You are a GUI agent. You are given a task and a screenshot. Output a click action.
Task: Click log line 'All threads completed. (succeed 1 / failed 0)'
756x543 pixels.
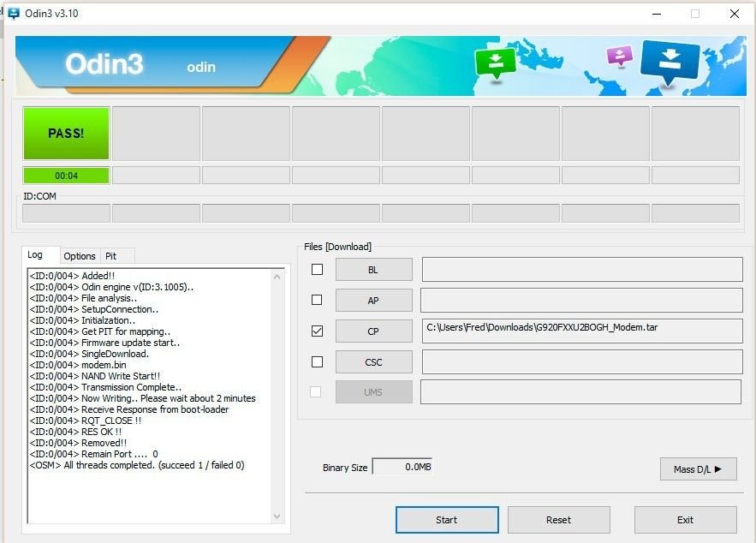point(137,465)
